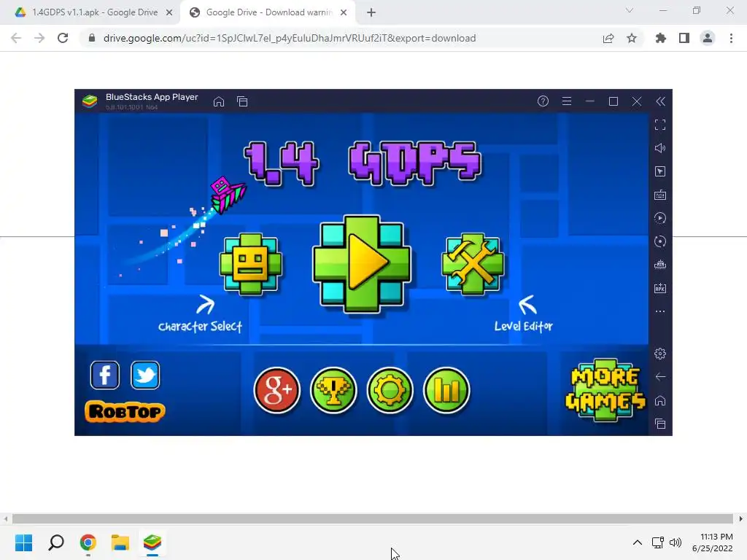Collapse BlueStacks sidebar with double chevron
The height and width of the screenshot is (560, 747).
[660, 101]
